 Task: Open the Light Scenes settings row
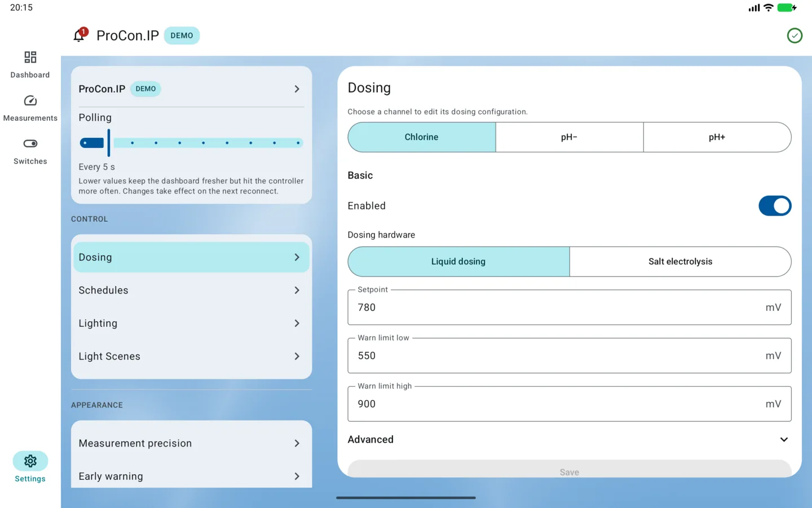[x=191, y=356]
